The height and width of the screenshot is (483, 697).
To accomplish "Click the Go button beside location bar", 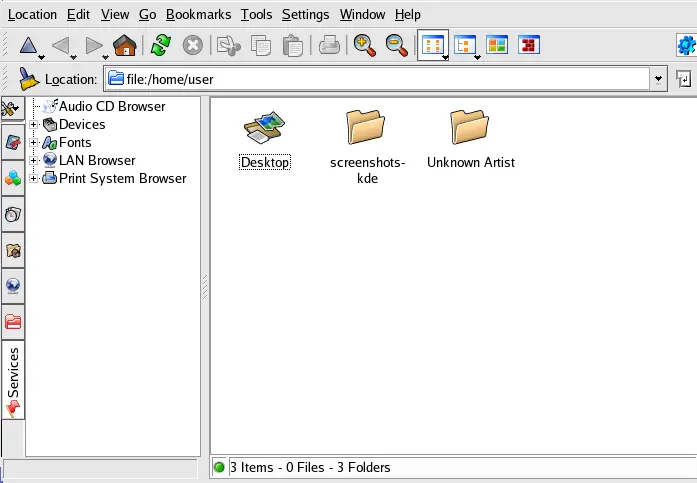I will [x=686, y=78].
